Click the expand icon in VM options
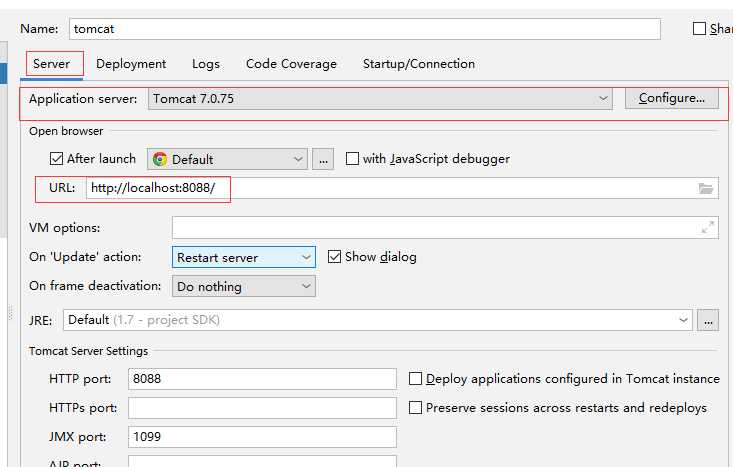 (708, 227)
